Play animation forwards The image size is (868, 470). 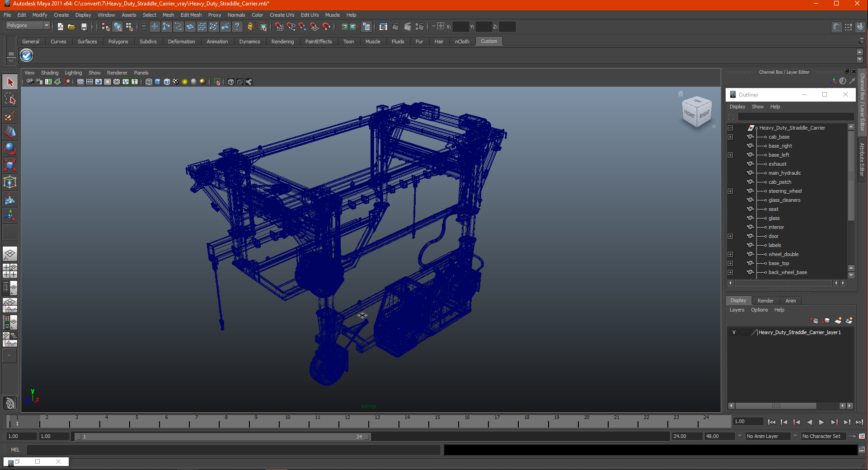point(821,422)
